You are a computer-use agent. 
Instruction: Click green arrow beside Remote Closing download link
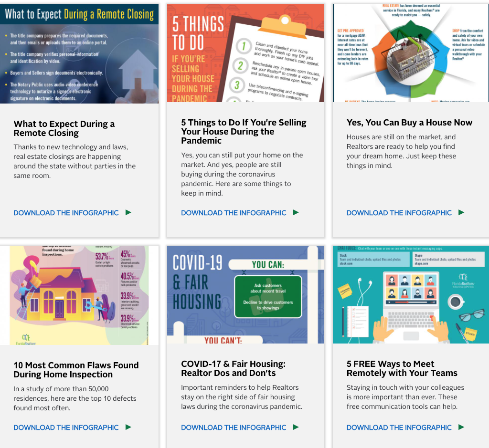click(128, 213)
